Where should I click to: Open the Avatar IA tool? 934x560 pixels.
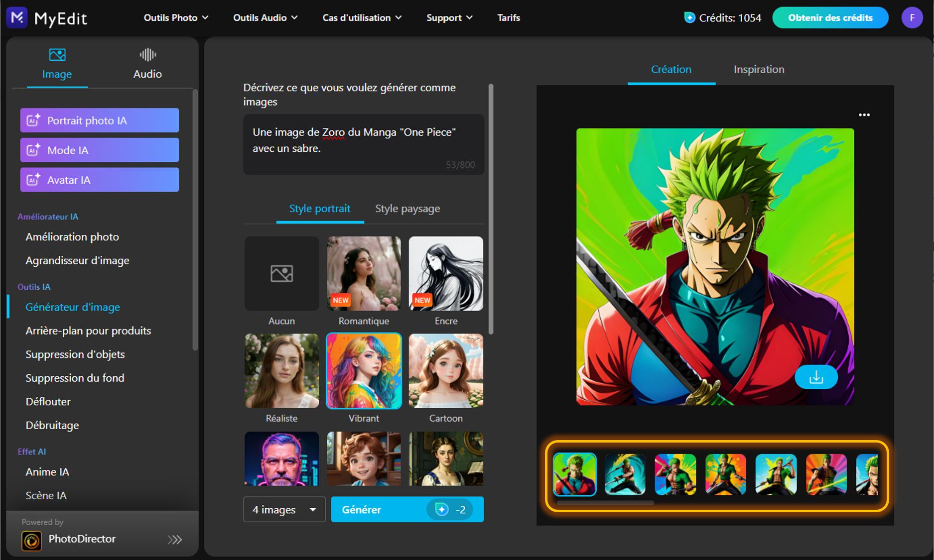[x=99, y=180]
